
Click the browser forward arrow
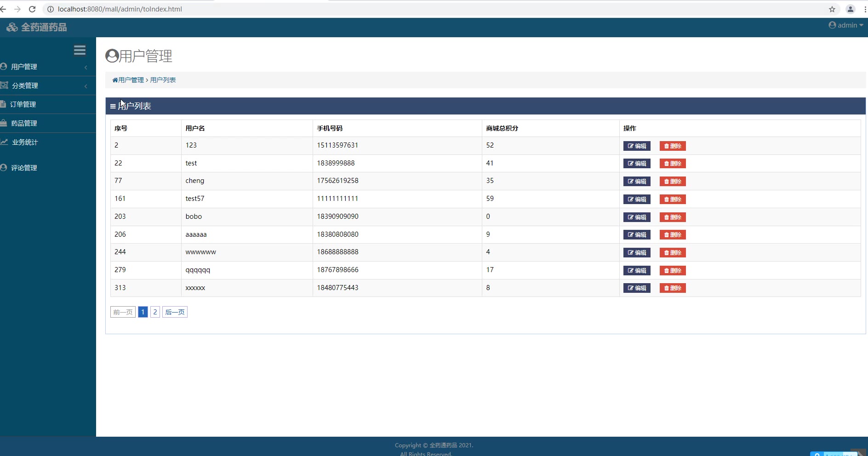pos(17,9)
